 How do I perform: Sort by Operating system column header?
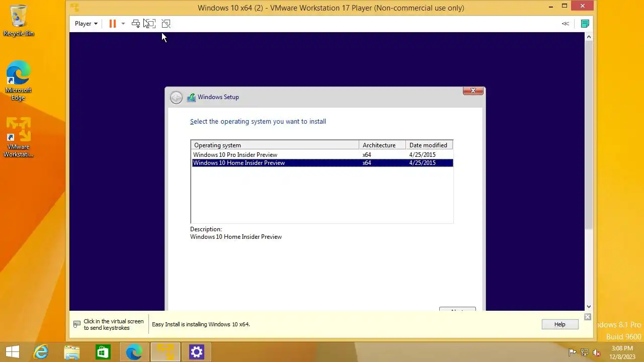click(x=275, y=145)
